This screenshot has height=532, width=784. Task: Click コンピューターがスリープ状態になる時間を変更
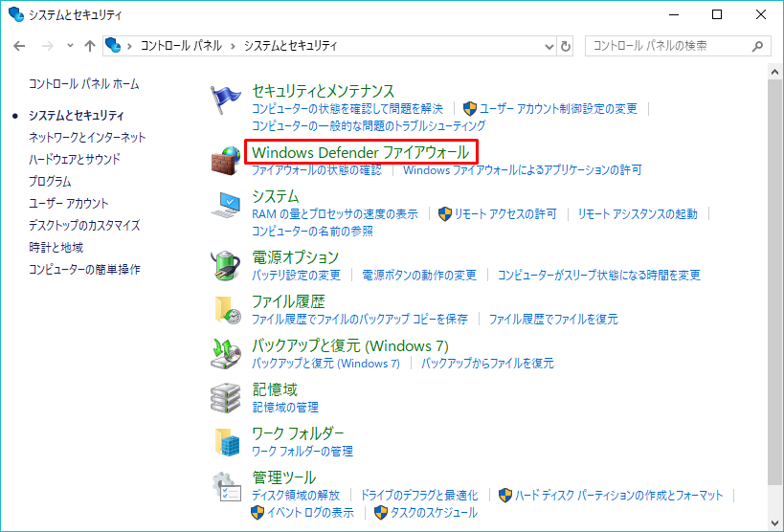click(x=599, y=275)
